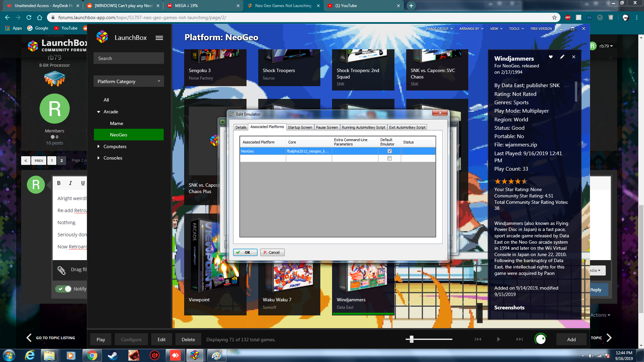
Task: Go to the previous track in LaunchBox
Action: point(478,339)
